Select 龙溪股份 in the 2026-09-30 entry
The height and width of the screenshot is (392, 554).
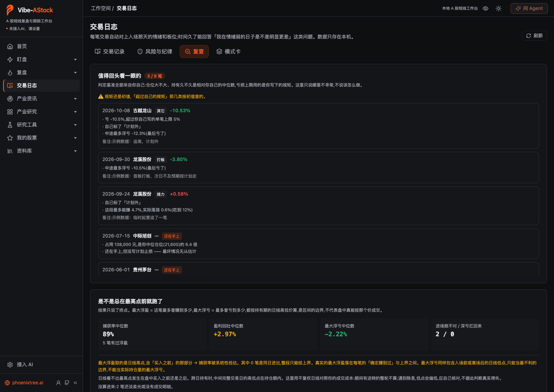[x=142, y=159]
